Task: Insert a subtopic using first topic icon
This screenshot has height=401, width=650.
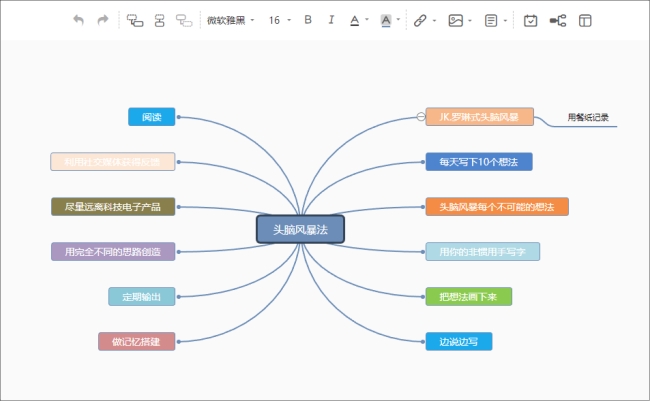Action: tap(135, 20)
